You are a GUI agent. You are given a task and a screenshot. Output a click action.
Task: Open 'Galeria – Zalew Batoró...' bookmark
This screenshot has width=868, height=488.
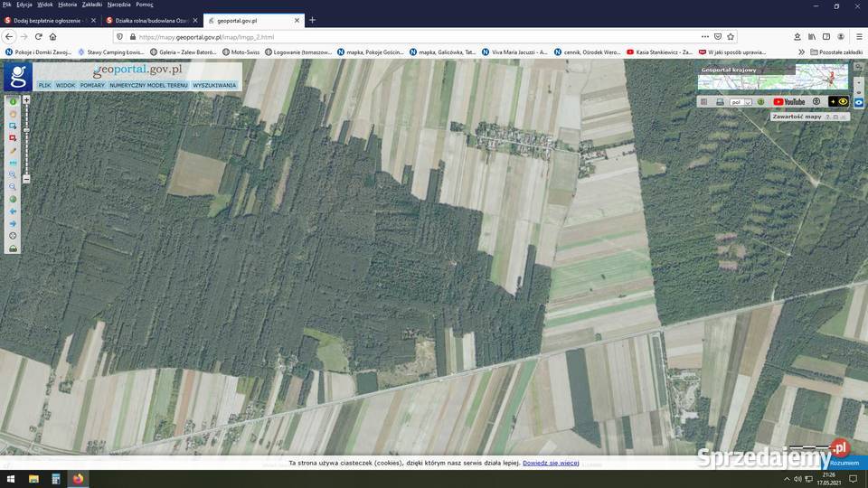point(184,52)
